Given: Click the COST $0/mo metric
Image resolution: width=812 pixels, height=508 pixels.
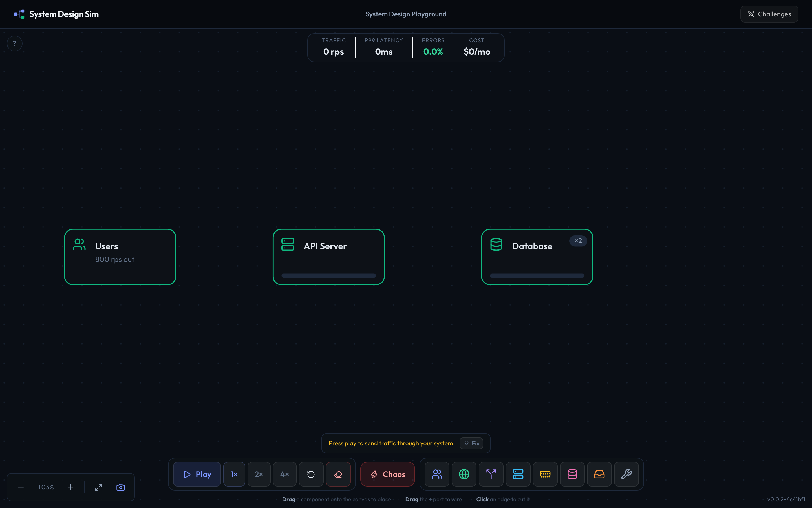Looking at the screenshot, I should [477, 47].
